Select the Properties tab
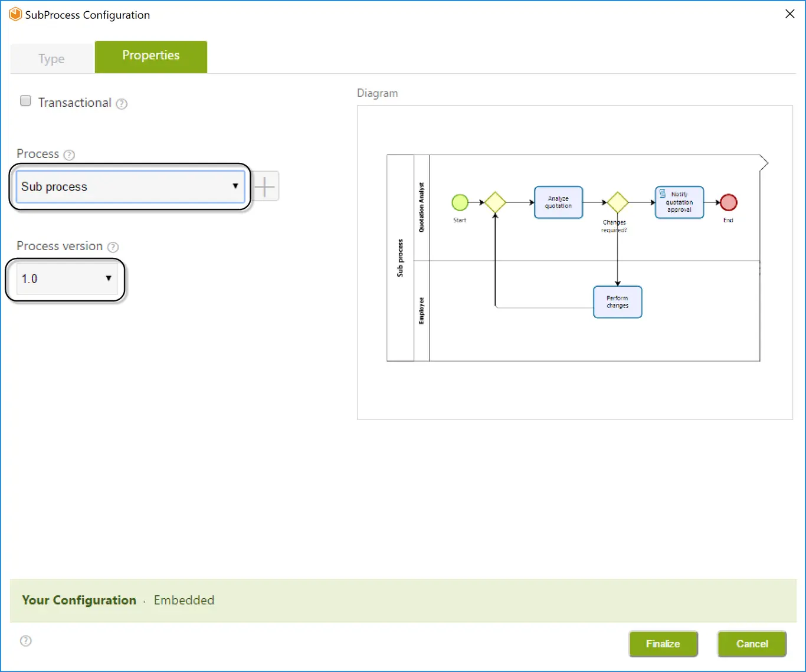Image resolution: width=806 pixels, height=672 pixels. point(151,57)
